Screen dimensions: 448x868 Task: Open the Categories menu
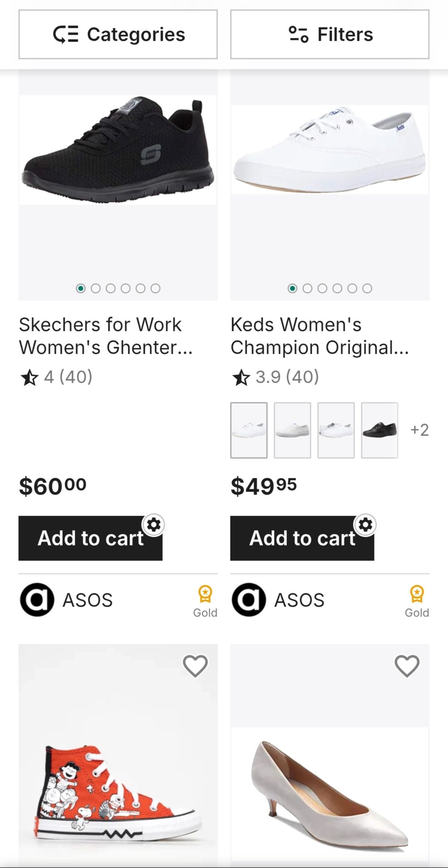(x=118, y=34)
